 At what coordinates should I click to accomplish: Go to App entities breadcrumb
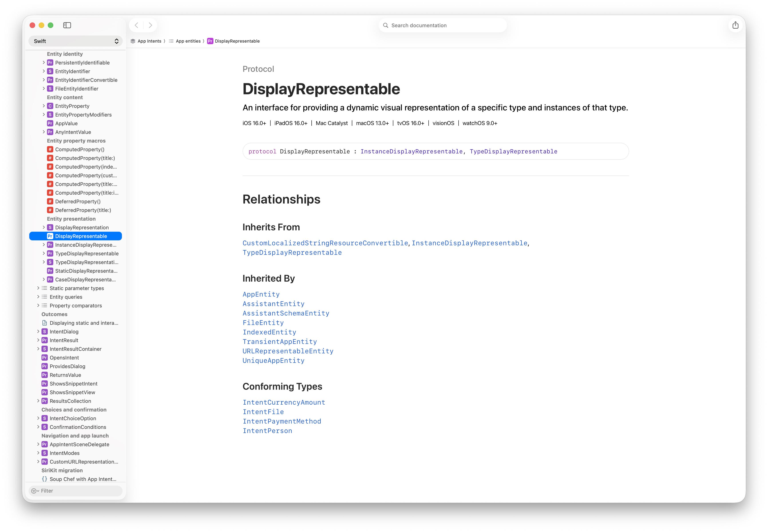click(x=188, y=41)
